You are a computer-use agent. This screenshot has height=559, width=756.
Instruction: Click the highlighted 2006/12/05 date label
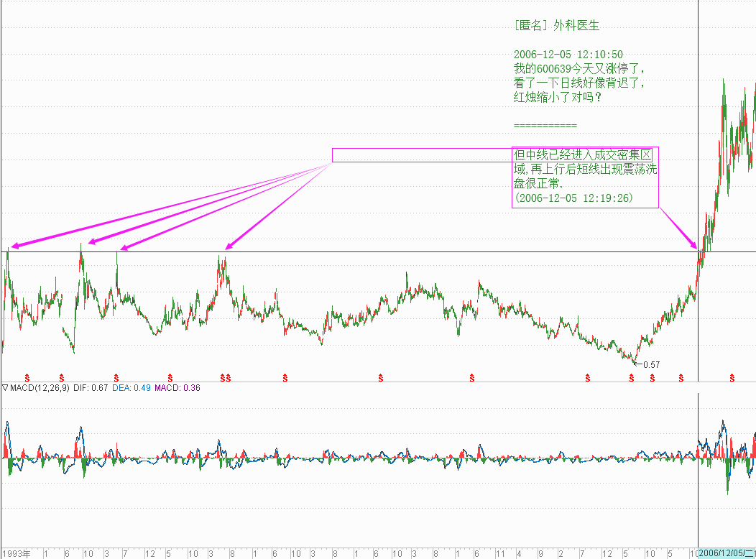click(727, 553)
